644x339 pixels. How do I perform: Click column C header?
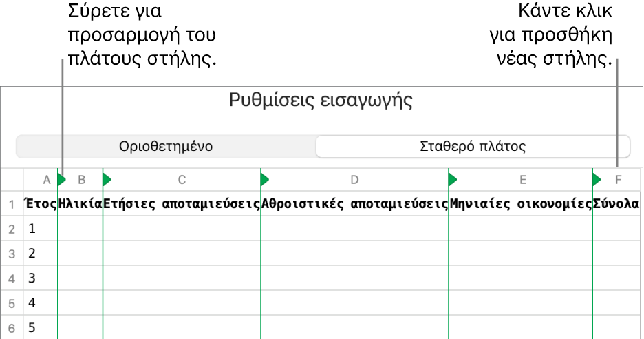coord(182,180)
